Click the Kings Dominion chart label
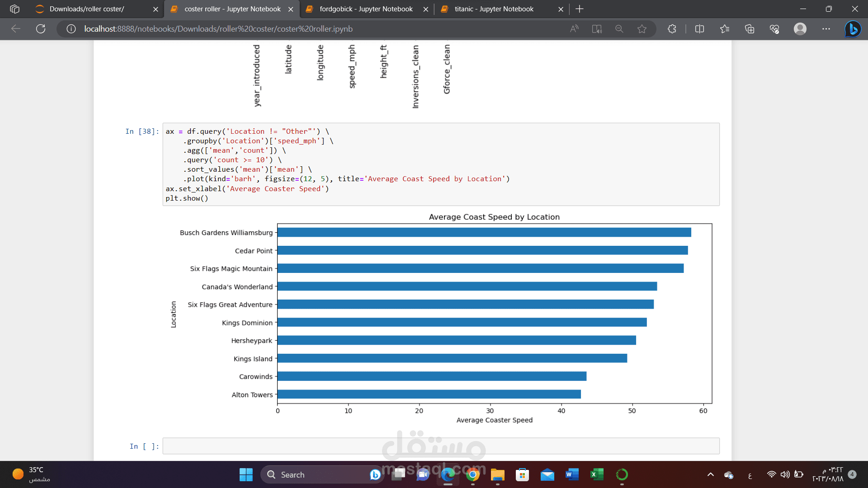This screenshot has width=868, height=488. [247, 323]
